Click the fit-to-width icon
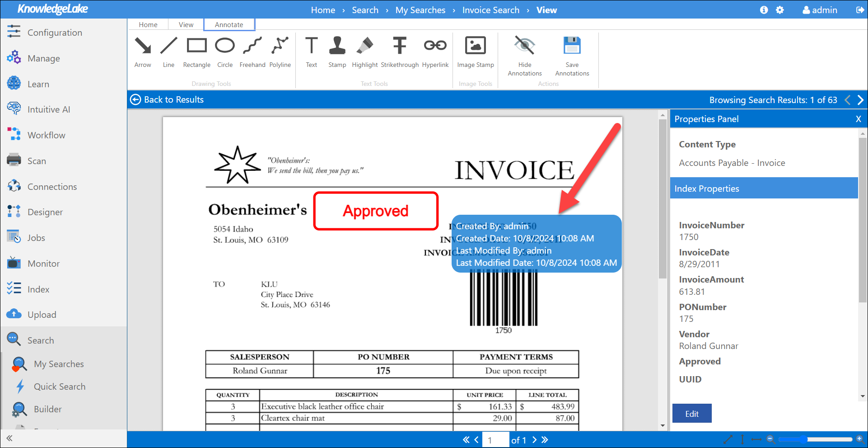The height and width of the screenshot is (448, 868). point(756,439)
